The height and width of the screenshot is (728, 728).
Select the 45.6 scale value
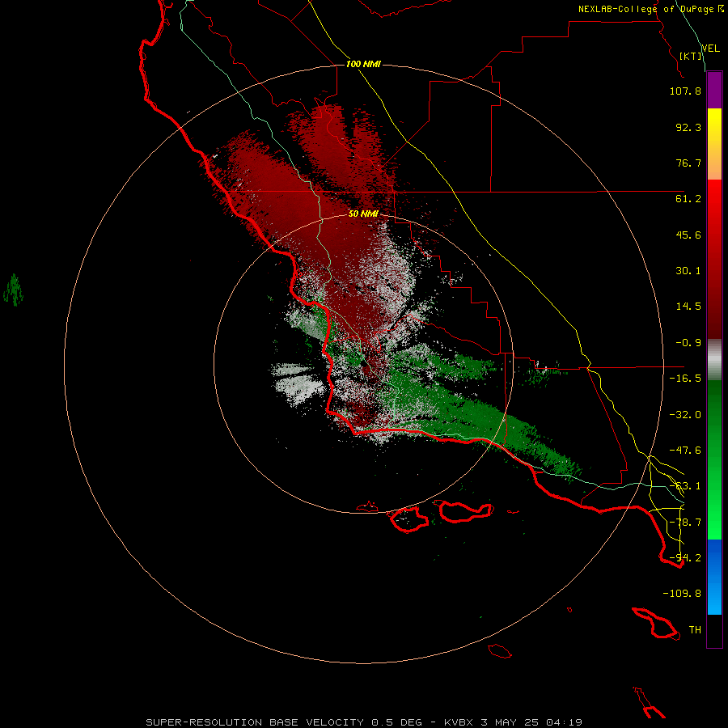click(x=688, y=235)
